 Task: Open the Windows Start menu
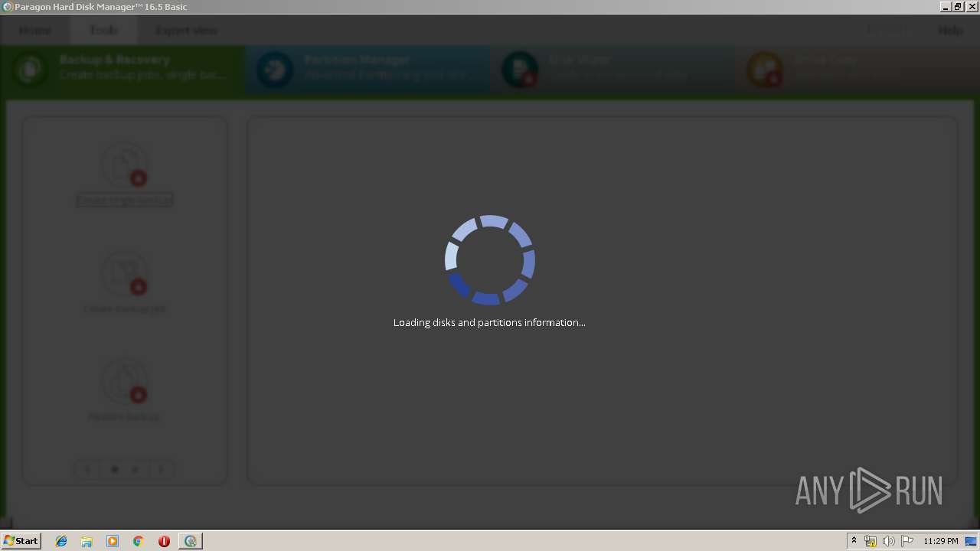point(21,541)
